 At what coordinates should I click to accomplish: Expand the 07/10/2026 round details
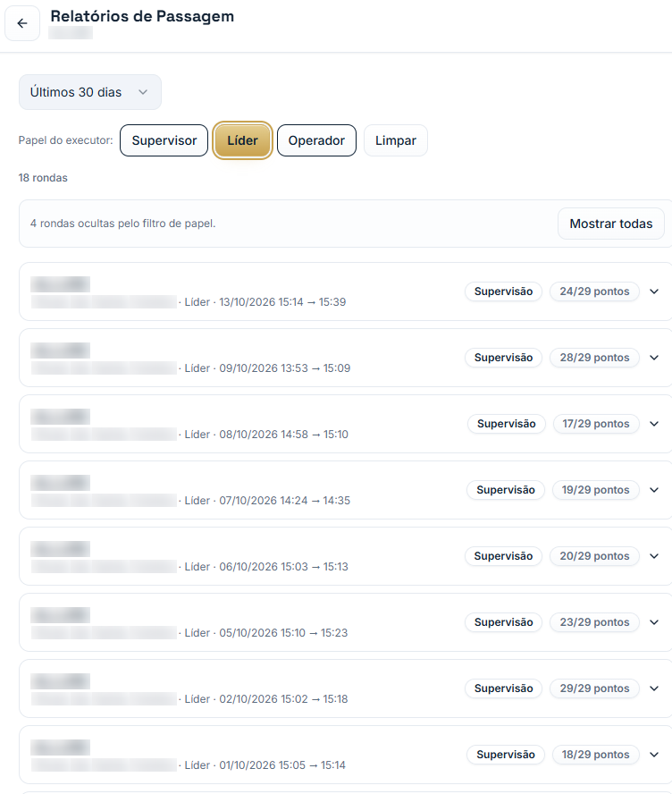(654, 490)
